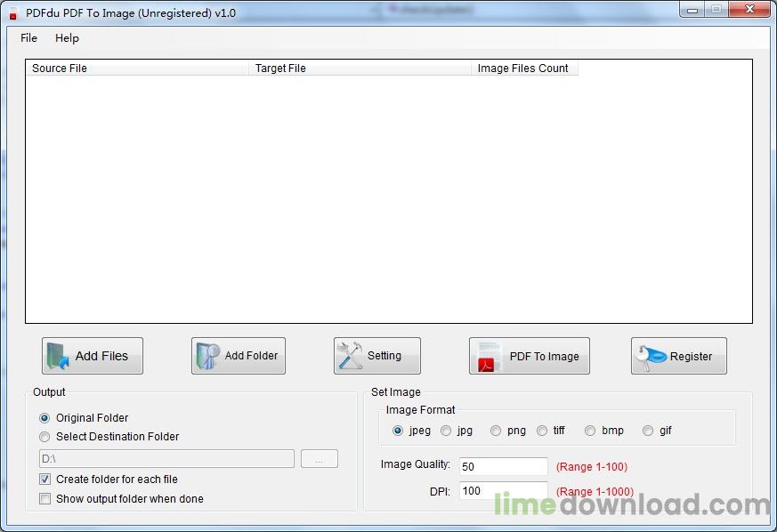The height and width of the screenshot is (532, 777).
Task: Open the Setting button
Action: click(x=377, y=356)
